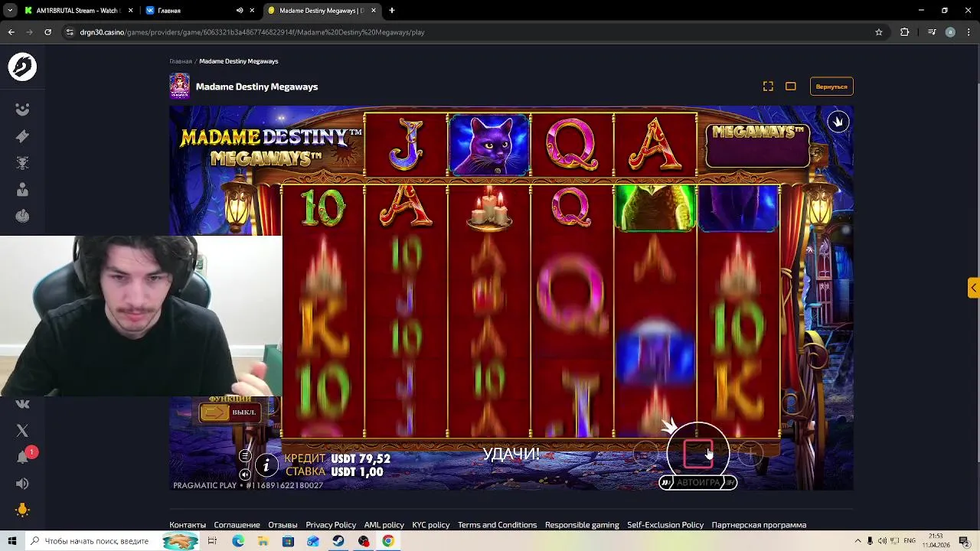Open the Privacy Policy footer link
The image size is (980, 551).
pos(331,525)
